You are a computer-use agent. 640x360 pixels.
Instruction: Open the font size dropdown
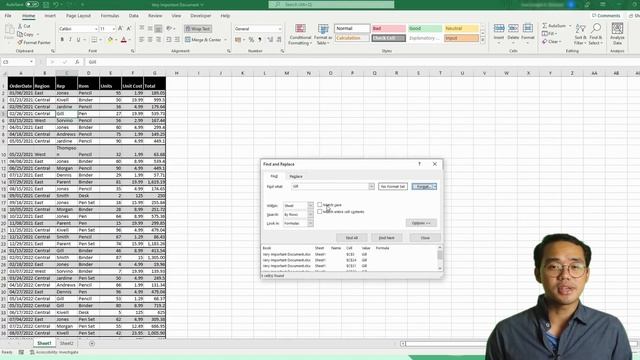(x=113, y=29)
